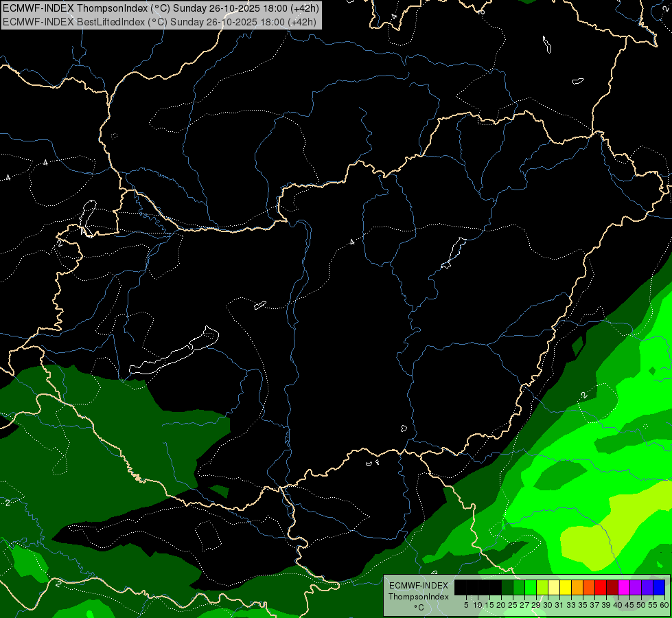
Task: Click legend scale value 39
Action: point(606,605)
